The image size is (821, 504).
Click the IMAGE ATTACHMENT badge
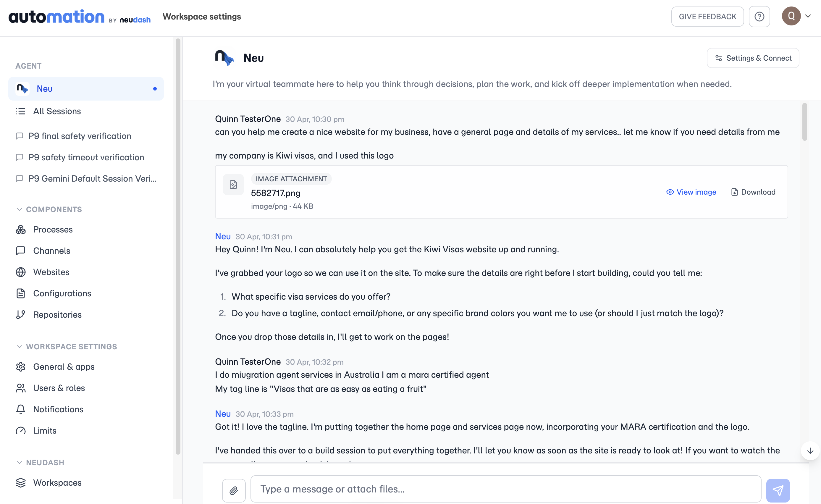[x=291, y=179]
